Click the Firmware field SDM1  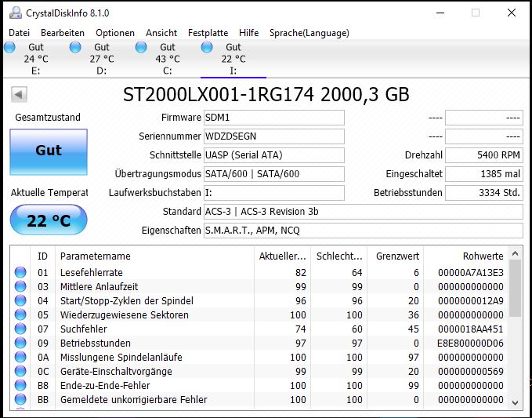pos(274,118)
